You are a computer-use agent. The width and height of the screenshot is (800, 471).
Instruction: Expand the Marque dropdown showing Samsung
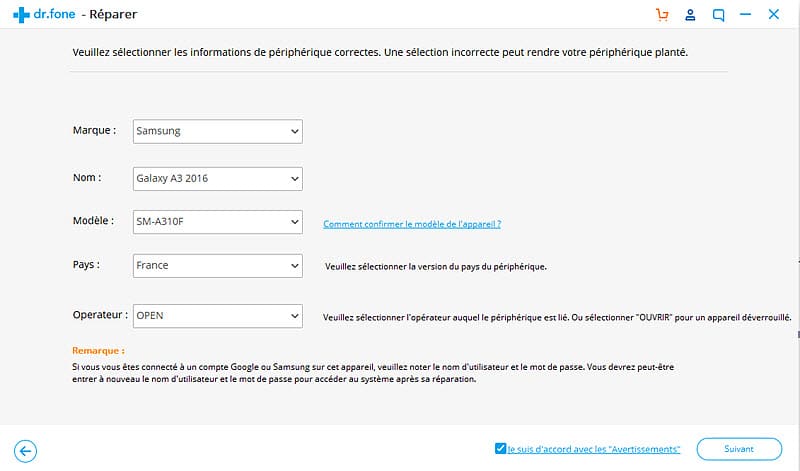[x=218, y=131]
